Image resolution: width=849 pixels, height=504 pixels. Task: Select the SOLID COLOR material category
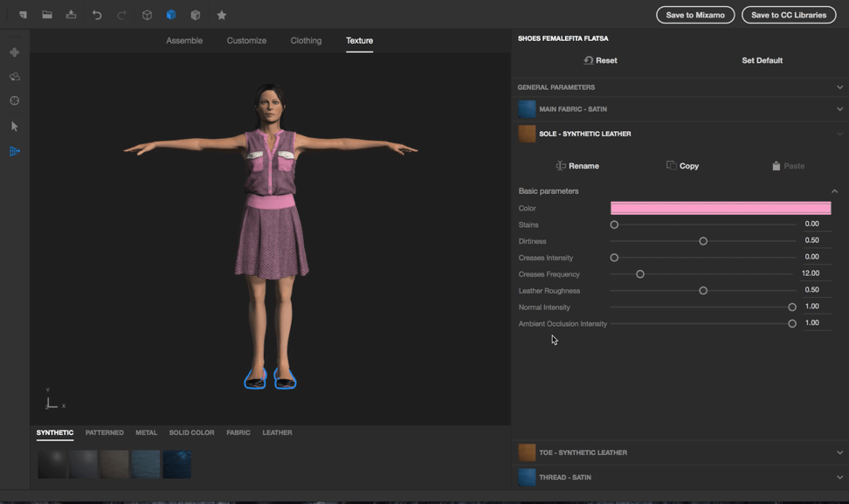pyautogui.click(x=191, y=432)
